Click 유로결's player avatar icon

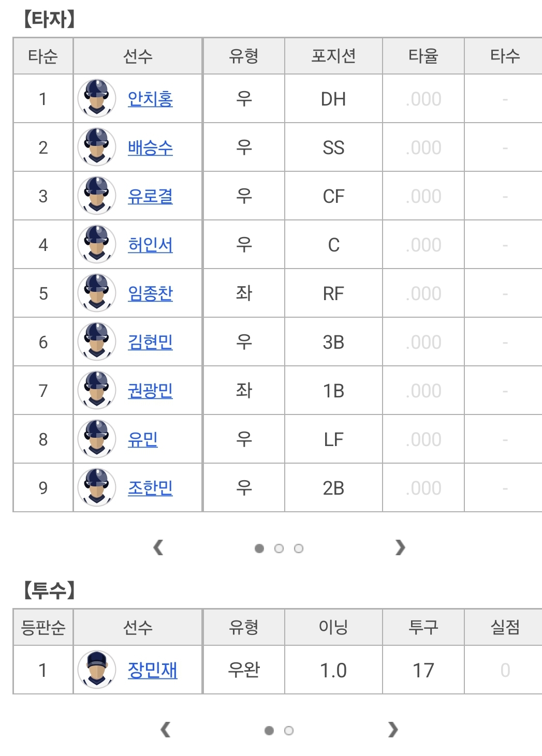click(96, 196)
